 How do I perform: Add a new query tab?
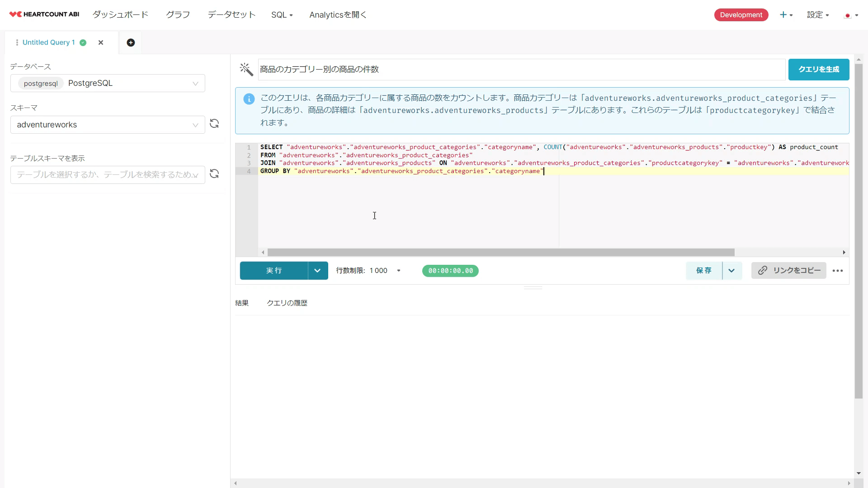click(x=131, y=42)
